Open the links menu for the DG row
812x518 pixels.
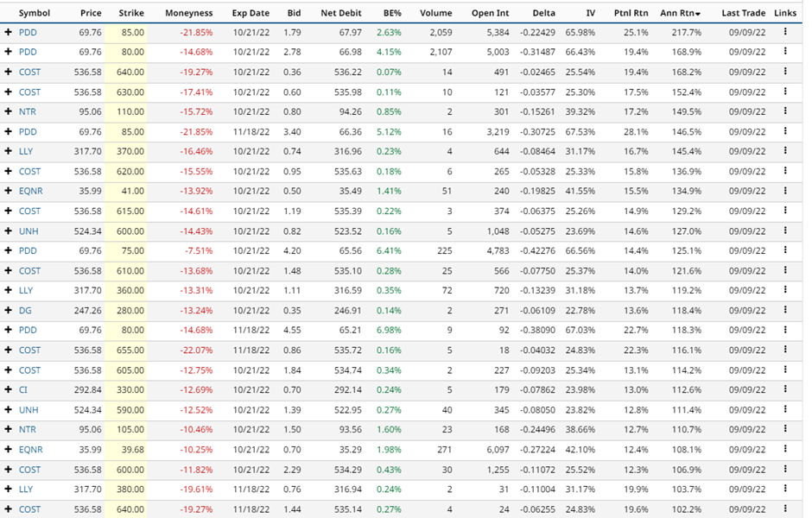pyautogui.click(x=785, y=310)
